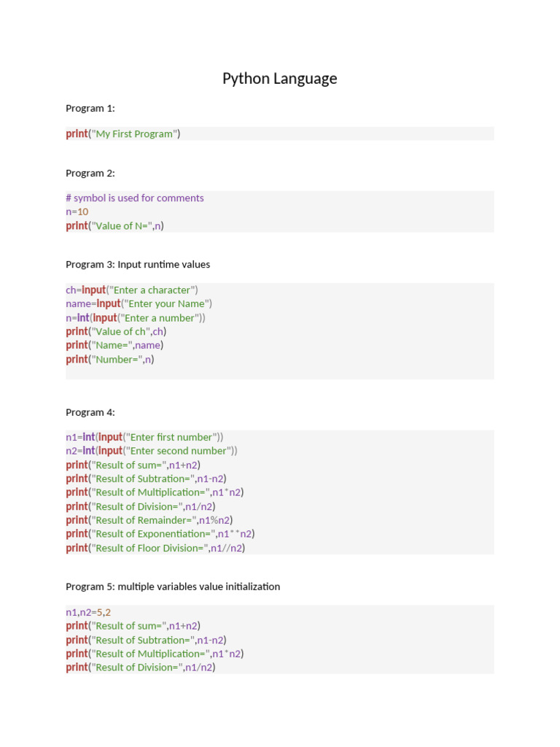Click the print "Number=" line
Screen dimensions: 560x747
110,360
